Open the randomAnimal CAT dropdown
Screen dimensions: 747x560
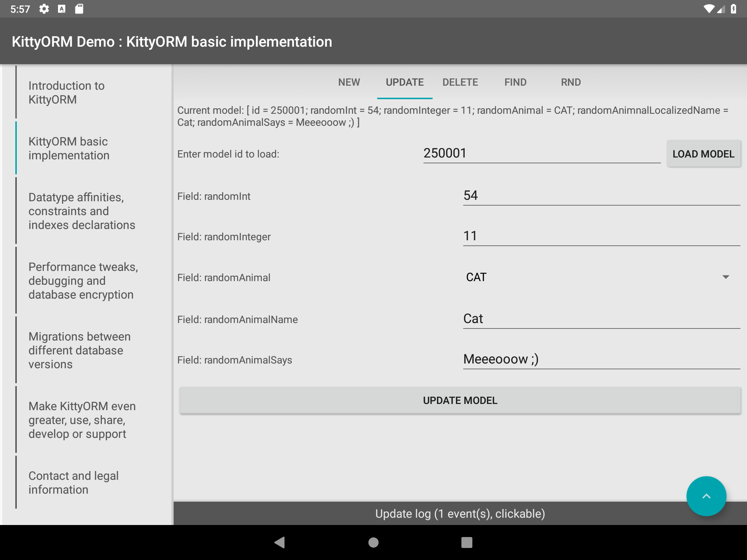[x=601, y=277]
